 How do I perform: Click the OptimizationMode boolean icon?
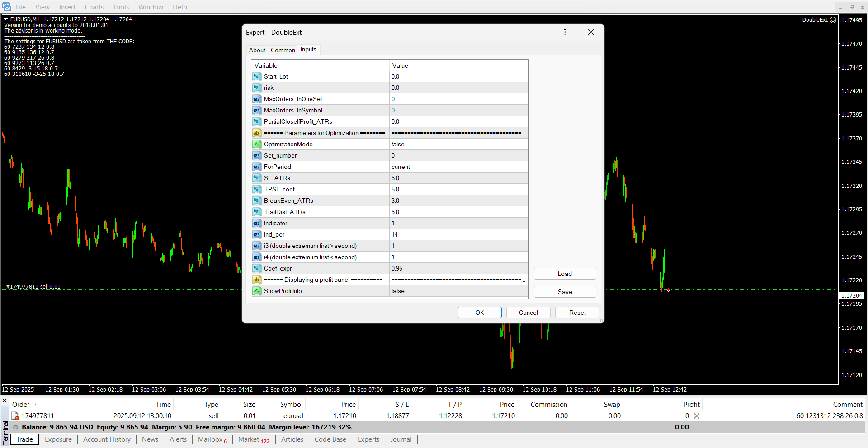point(256,144)
